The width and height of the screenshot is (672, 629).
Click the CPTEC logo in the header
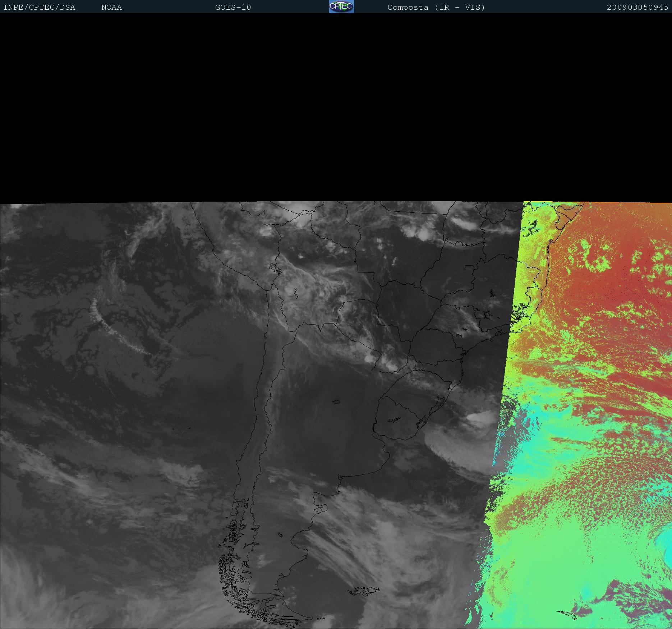coord(341,6)
